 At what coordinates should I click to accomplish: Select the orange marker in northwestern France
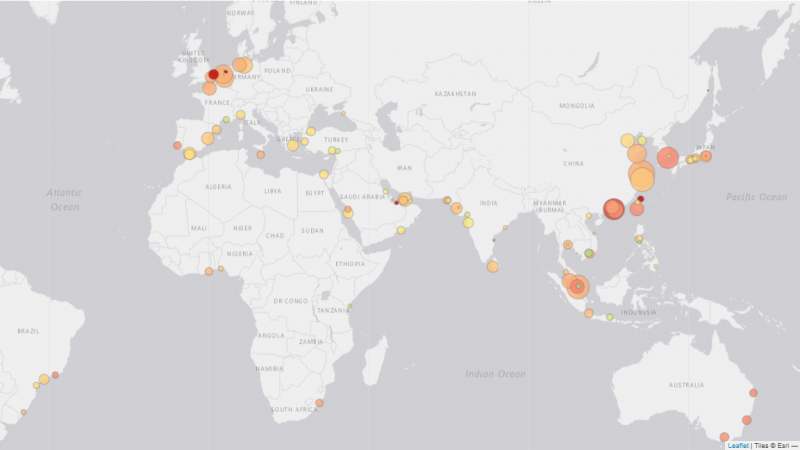tap(210, 88)
